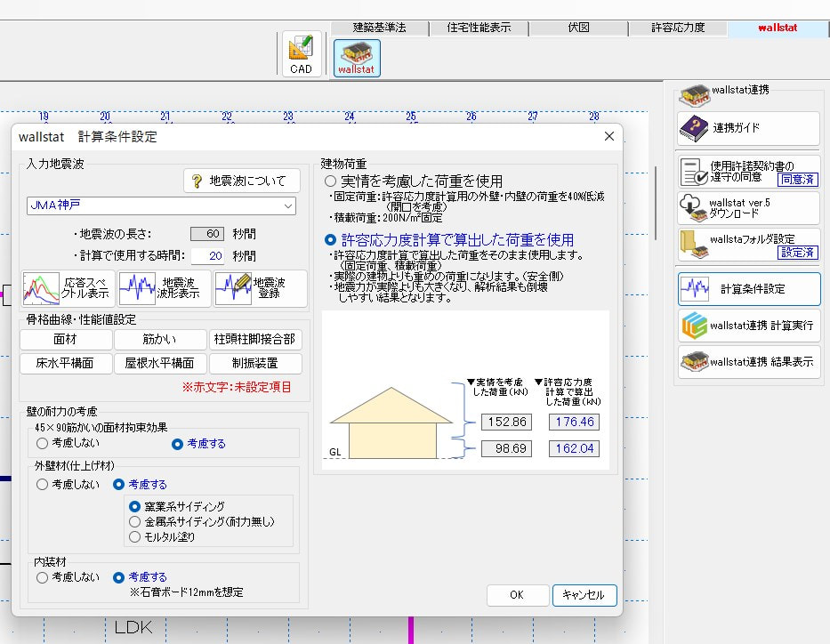Switch to 建築基準法 tab
The width and height of the screenshot is (830, 644).
[x=380, y=28]
